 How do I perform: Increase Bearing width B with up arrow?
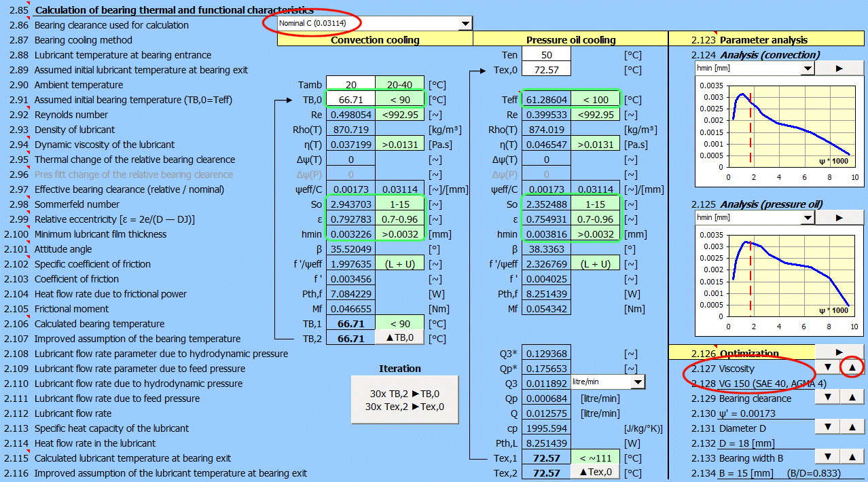click(x=851, y=457)
